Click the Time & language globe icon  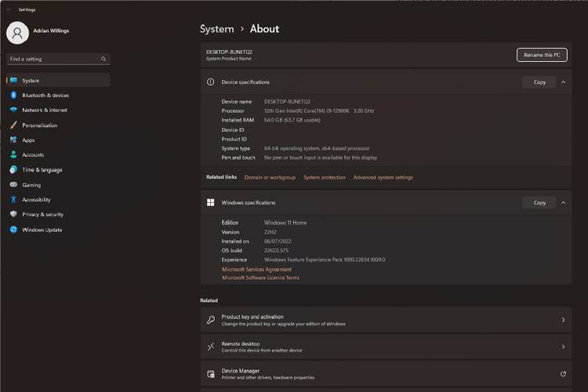pyautogui.click(x=13, y=170)
